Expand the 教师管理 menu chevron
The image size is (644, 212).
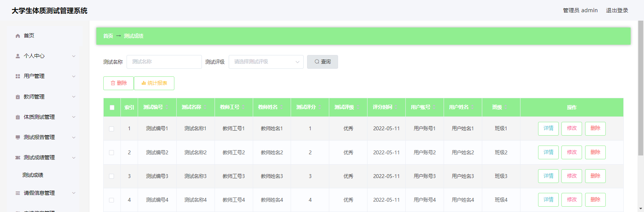click(74, 97)
